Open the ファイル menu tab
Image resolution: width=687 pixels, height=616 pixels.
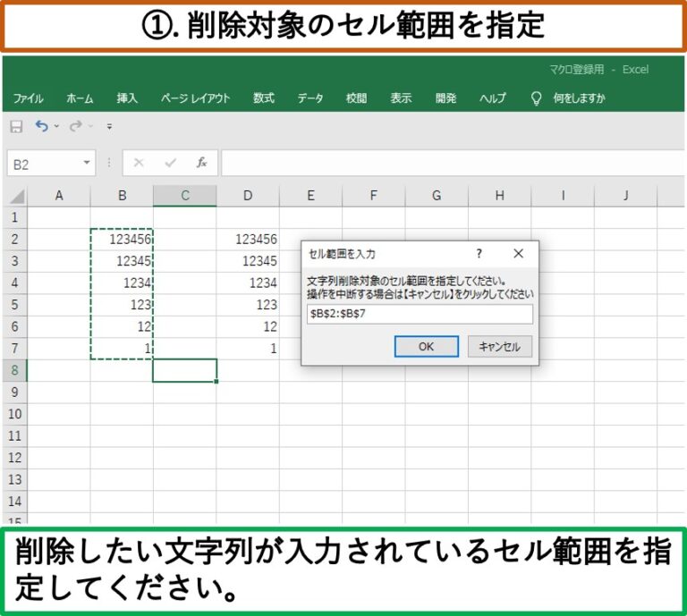(x=28, y=98)
